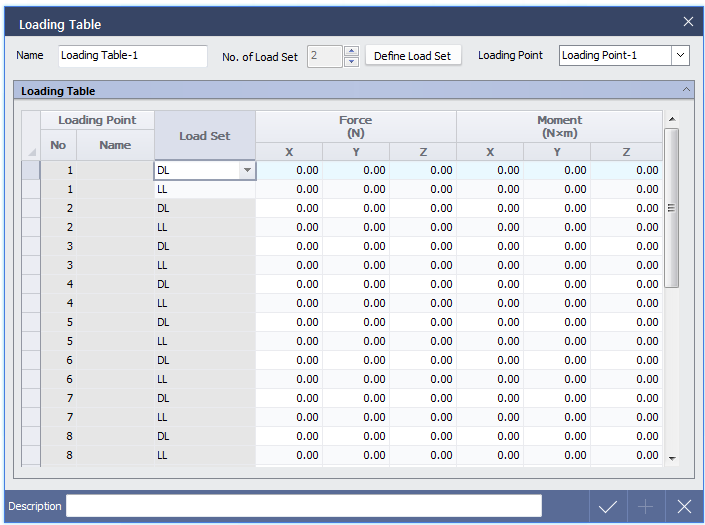Click the Description text field
Viewport: 705px width, 525px height.
point(303,506)
